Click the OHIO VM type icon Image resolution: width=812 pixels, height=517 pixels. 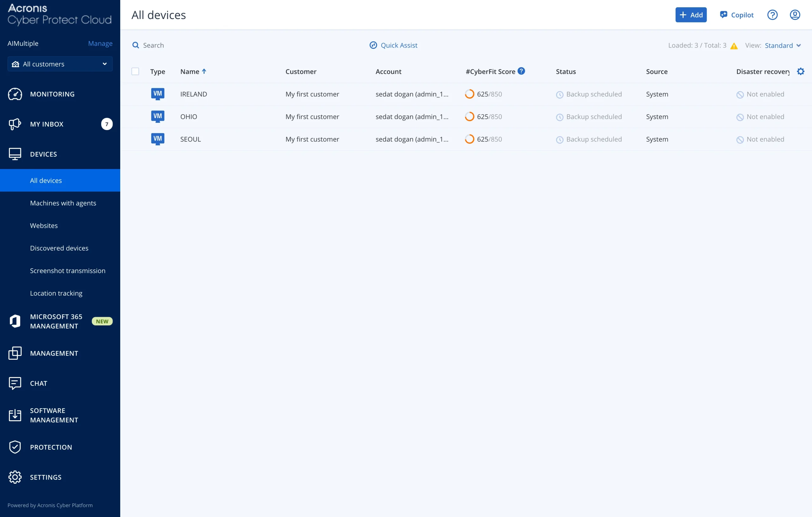(x=157, y=116)
